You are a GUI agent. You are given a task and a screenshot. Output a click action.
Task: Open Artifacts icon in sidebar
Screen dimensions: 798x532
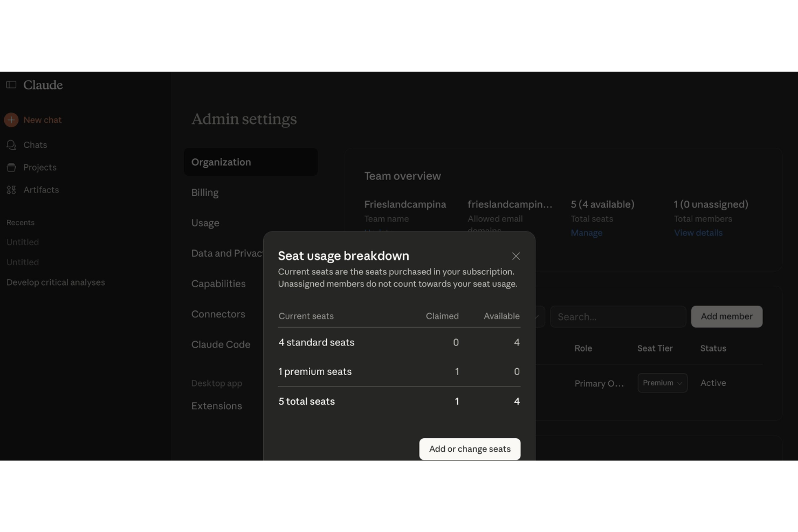pyautogui.click(x=11, y=190)
